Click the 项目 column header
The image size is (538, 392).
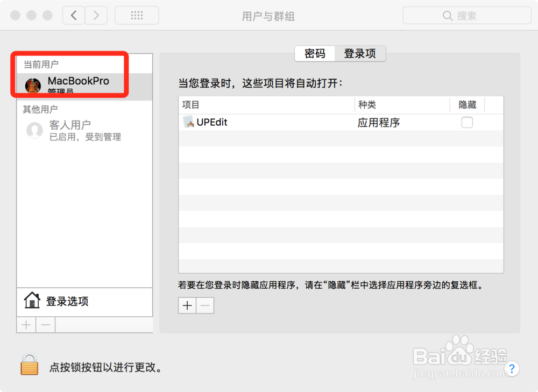click(266, 105)
